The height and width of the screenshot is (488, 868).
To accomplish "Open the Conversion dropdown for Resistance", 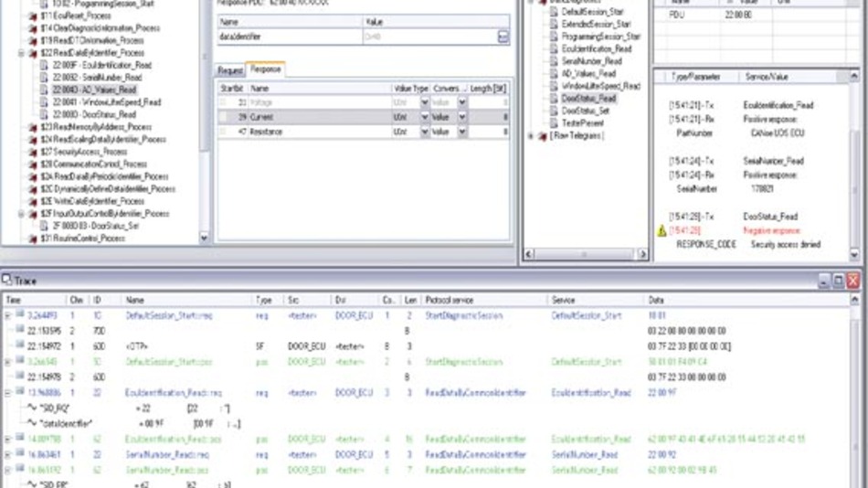I will [x=461, y=132].
